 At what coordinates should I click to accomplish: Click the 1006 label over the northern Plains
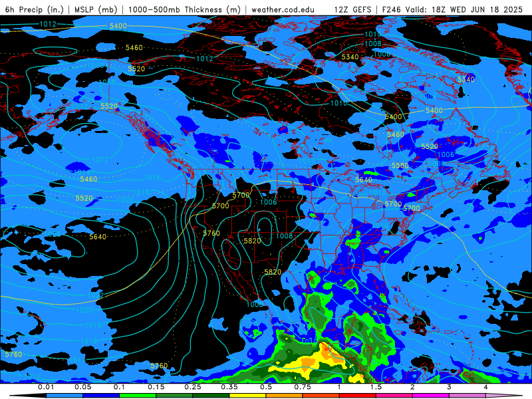(269, 202)
